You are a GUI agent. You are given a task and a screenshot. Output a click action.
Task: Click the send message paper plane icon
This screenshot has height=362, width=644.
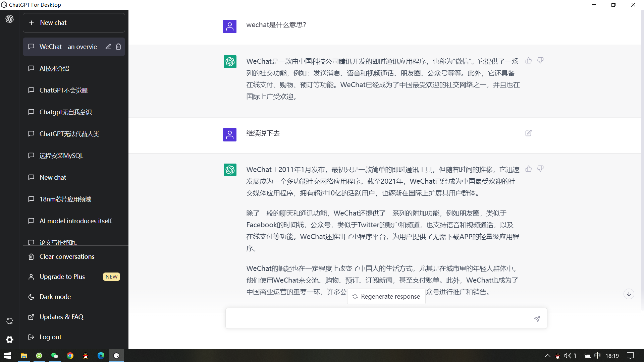coord(537,319)
